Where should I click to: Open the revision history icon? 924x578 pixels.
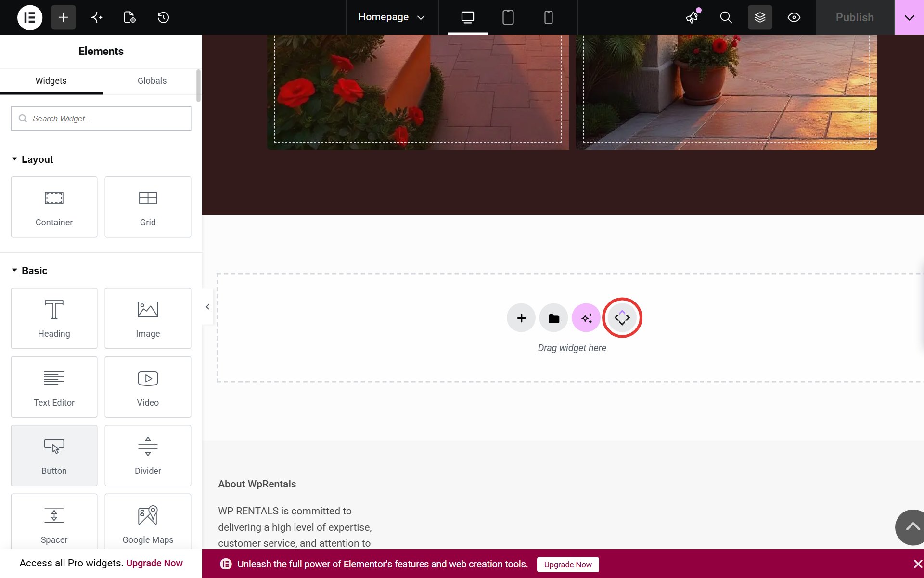click(163, 17)
